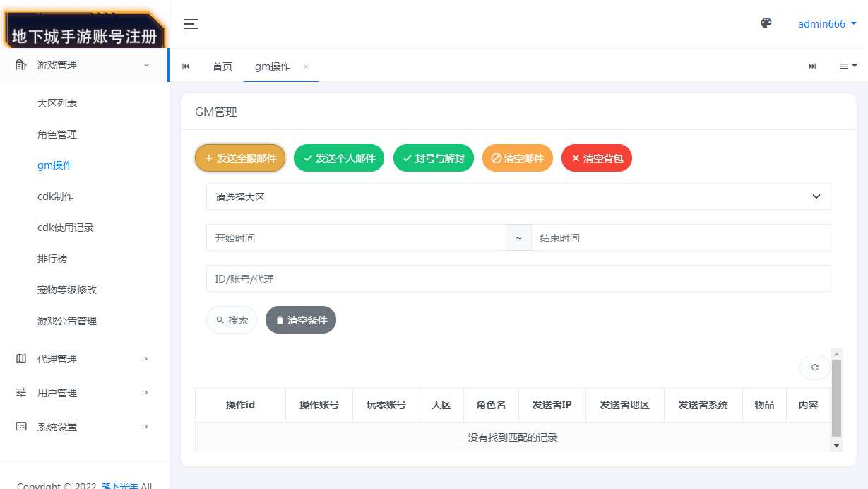Jump to last tab arrow icon
This screenshot has height=489, width=868.
(812, 66)
